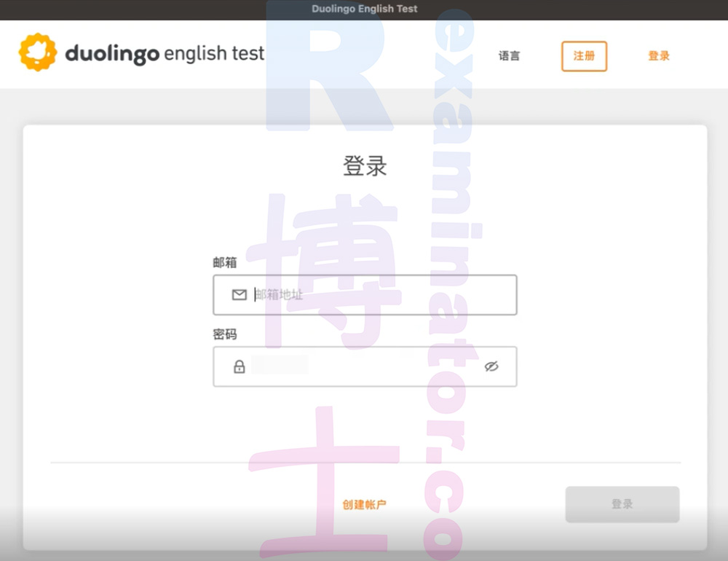Click the 密码 field label
Screen dimensions: 728x561
225,334
